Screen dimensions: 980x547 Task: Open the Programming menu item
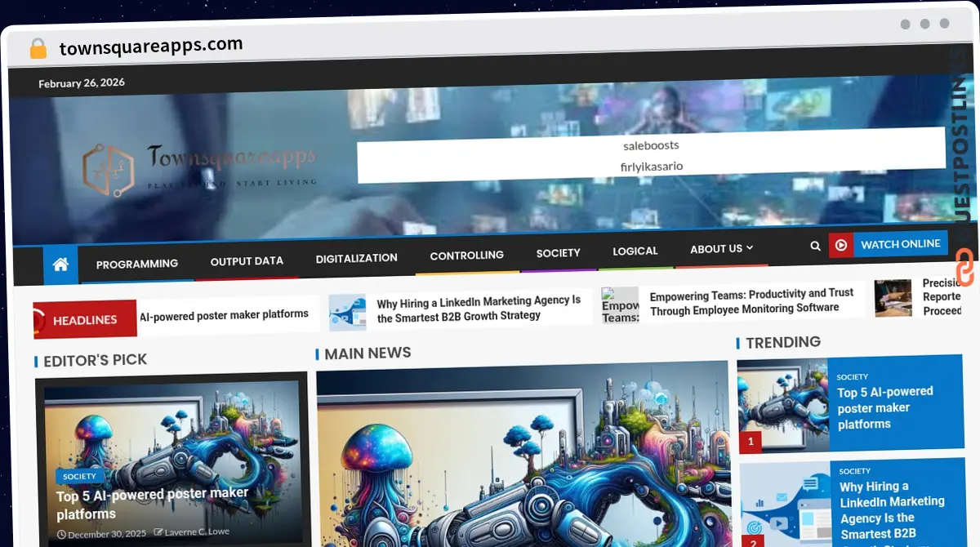pyautogui.click(x=137, y=264)
